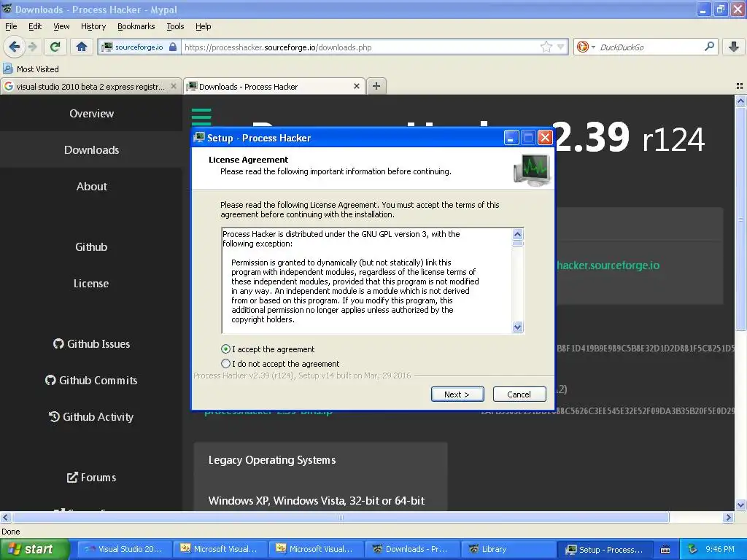Open the License sidebar link
This screenshot has height=560, width=747.
coord(91,284)
